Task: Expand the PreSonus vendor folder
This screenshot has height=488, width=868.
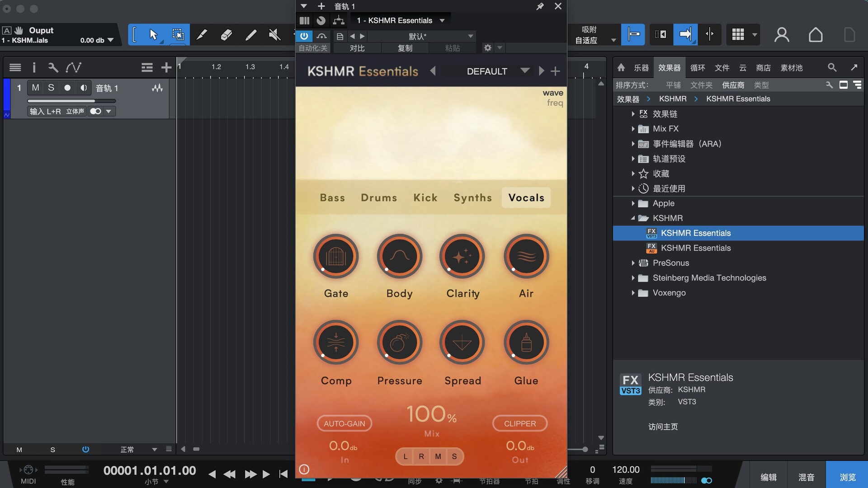Action: pos(633,263)
